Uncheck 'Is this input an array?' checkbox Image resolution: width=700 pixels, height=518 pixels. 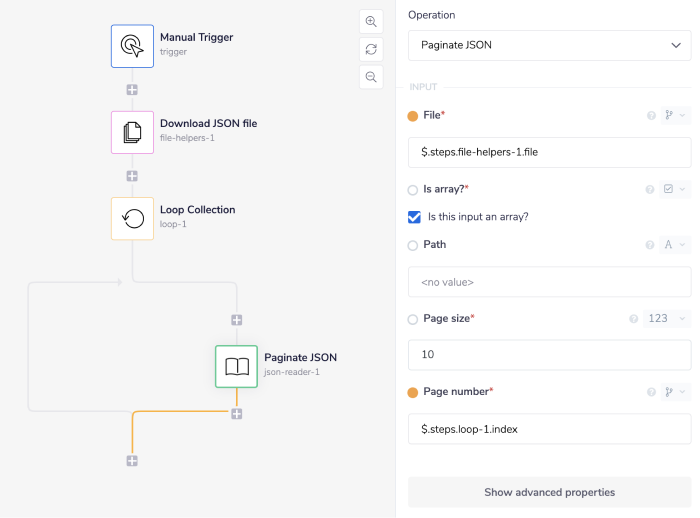point(414,217)
